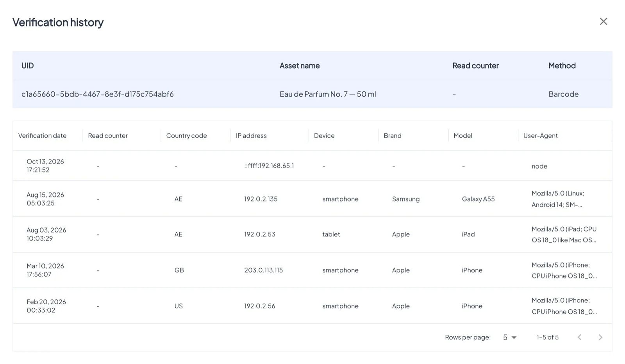The width and height of the screenshot is (625, 364).
Task: Click IP address 192.0.2.135
Action: [x=261, y=199]
